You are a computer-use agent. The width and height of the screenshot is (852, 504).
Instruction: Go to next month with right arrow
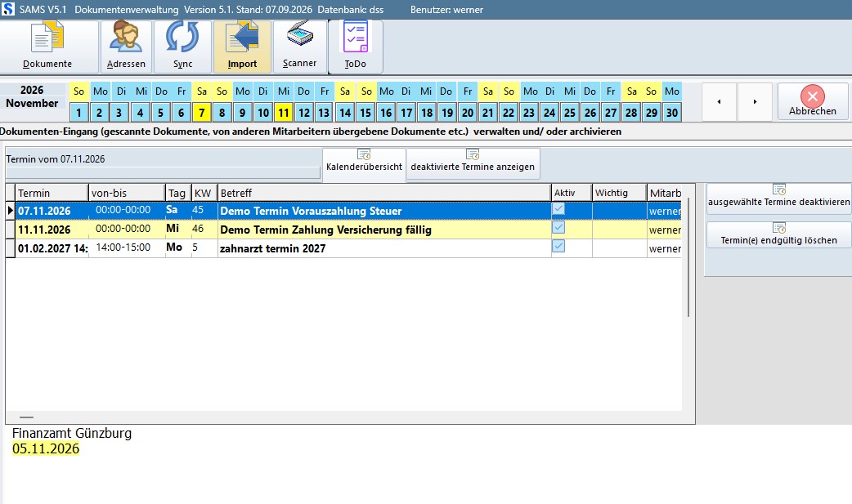(755, 101)
